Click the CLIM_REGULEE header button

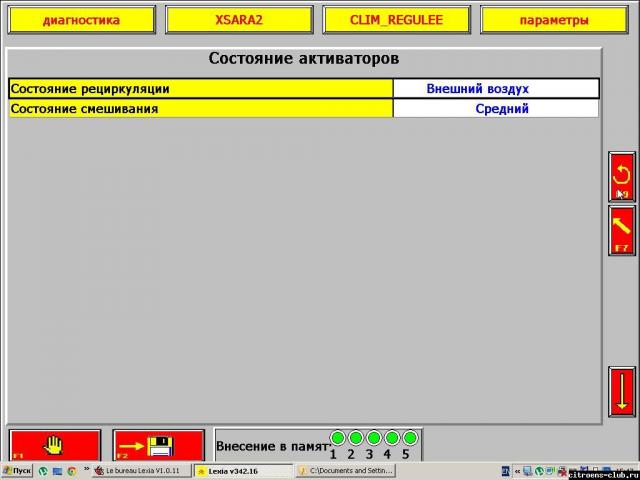(395, 20)
